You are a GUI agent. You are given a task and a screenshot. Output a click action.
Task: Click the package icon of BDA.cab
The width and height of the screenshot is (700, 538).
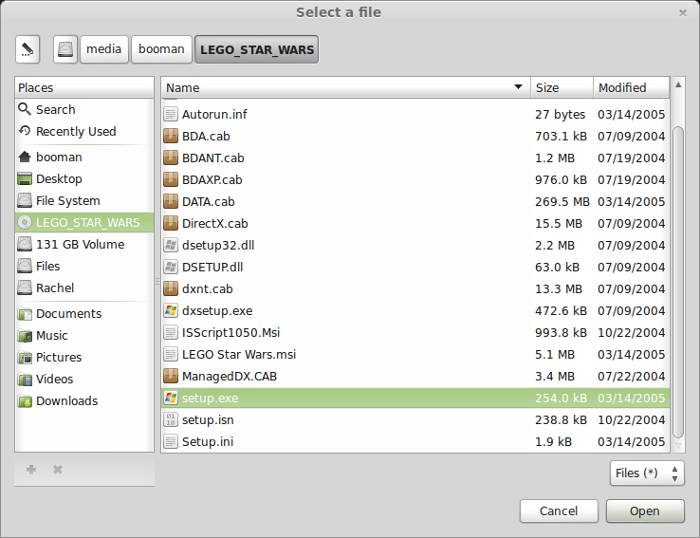(x=171, y=136)
